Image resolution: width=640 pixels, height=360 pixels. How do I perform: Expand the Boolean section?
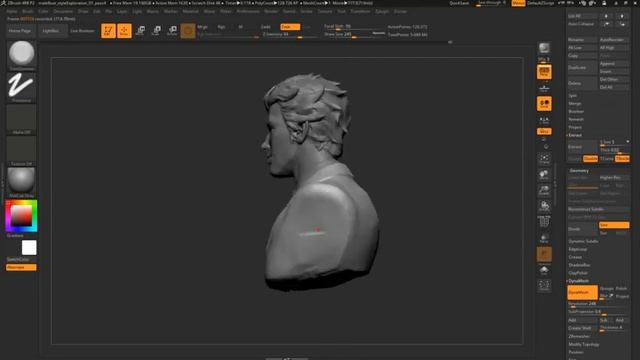coord(576,111)
